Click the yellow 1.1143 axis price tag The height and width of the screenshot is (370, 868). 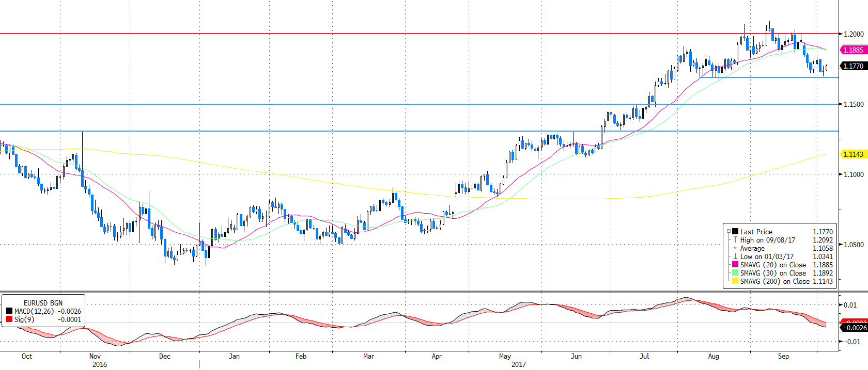[x=854, y=154]
